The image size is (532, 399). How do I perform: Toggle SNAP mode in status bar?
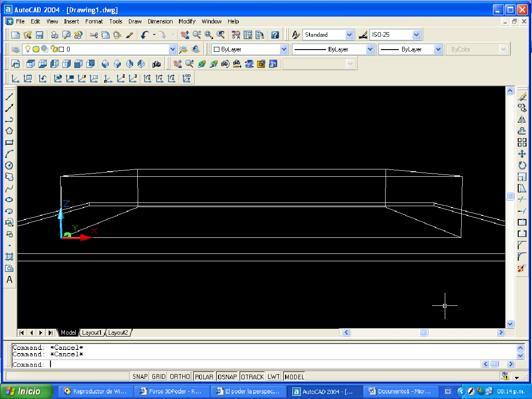(140, 377)
